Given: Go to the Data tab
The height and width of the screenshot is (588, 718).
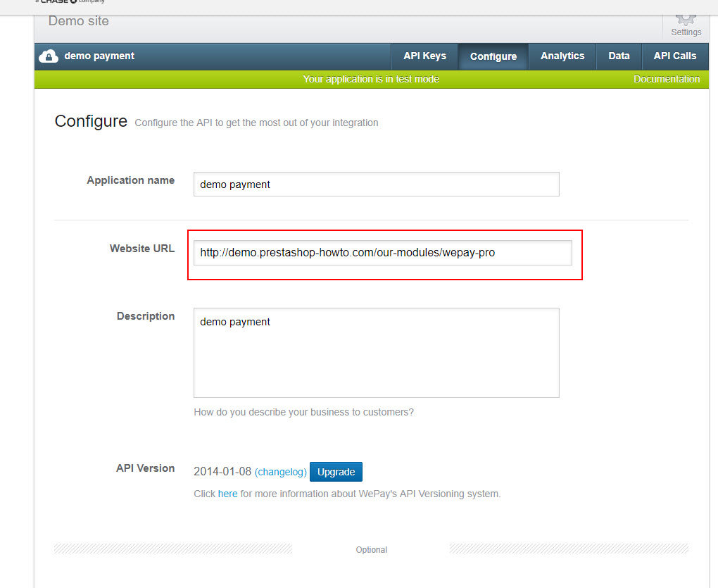Looking at the screenshot, I should 619,56.
